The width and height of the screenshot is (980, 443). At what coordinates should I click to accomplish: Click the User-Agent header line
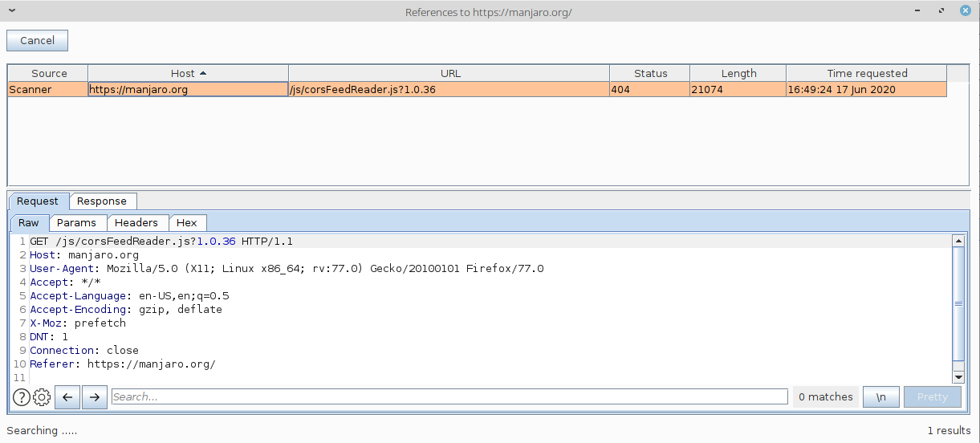[287, 269]
